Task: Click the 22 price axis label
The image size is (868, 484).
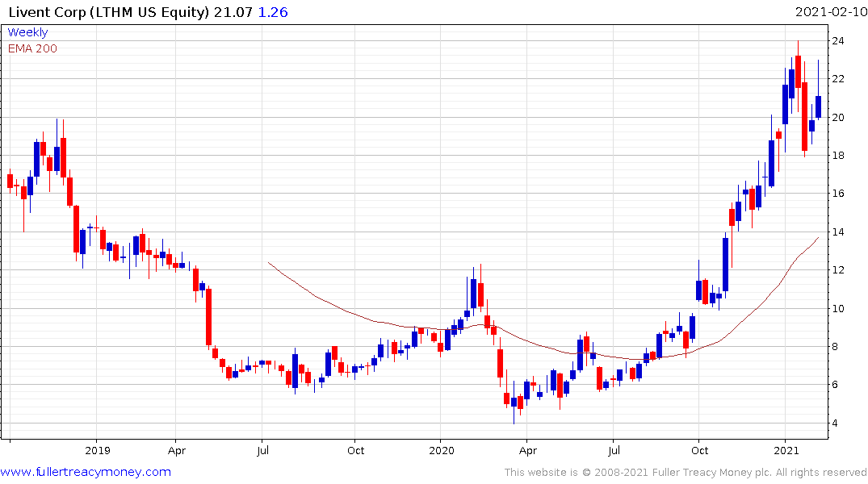Action: [837, 79]
